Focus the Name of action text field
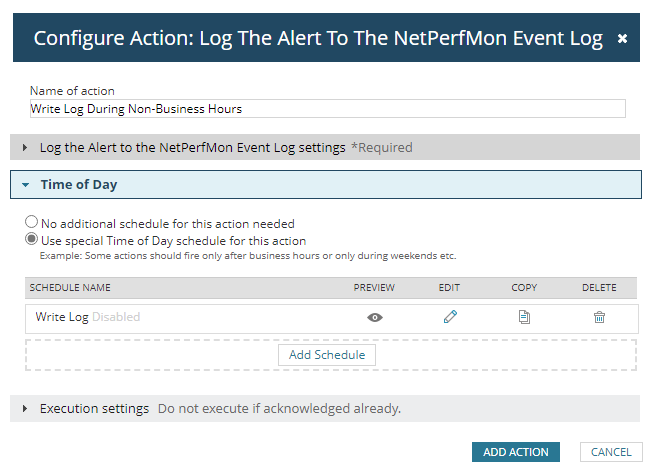 (x=327, y=109)
